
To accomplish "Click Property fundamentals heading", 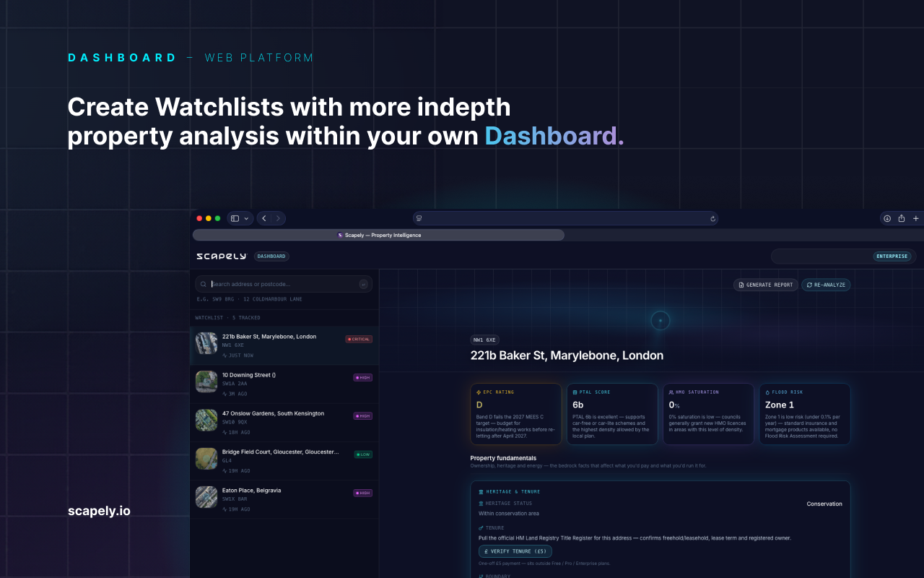I will pyautogui.click(x=503, y=458).
